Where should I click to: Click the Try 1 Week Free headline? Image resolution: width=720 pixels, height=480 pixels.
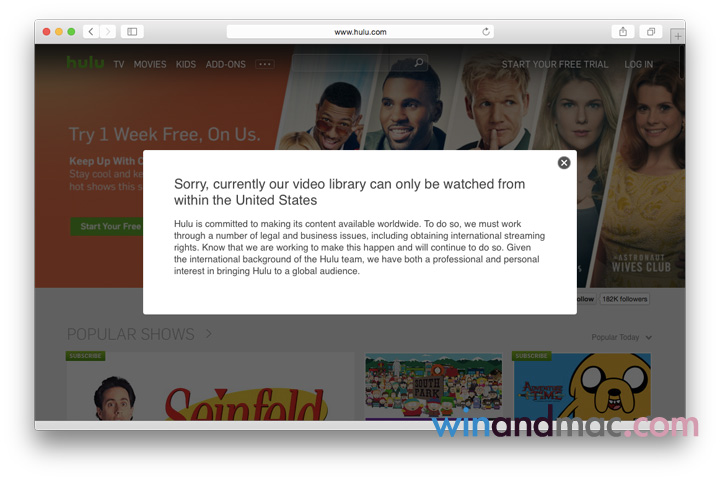point(164,135)
